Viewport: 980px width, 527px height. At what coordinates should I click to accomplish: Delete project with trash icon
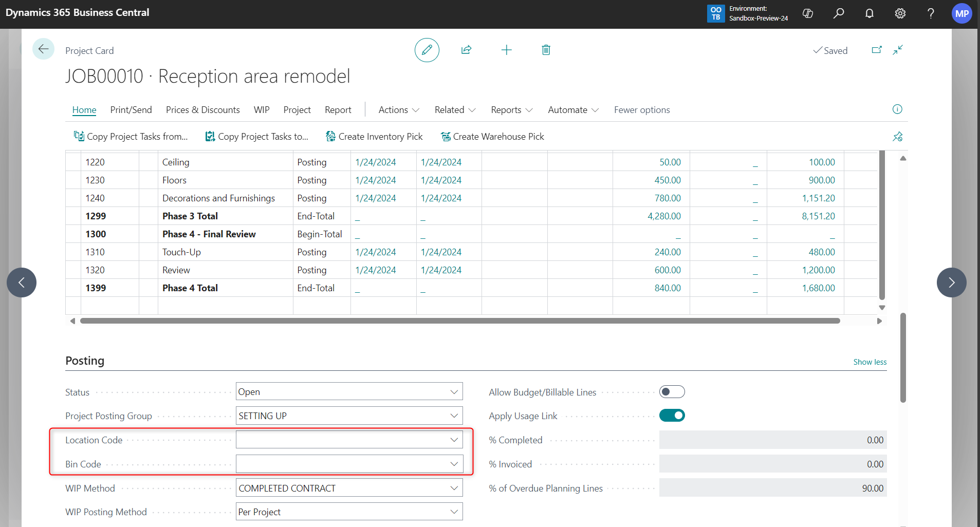pos(546,50)
